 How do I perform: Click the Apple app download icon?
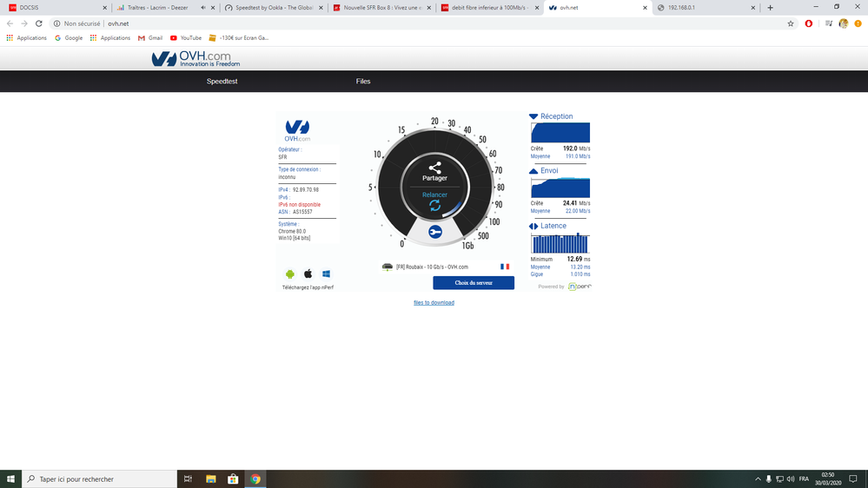pyautogui.click(x=308, y=274)
